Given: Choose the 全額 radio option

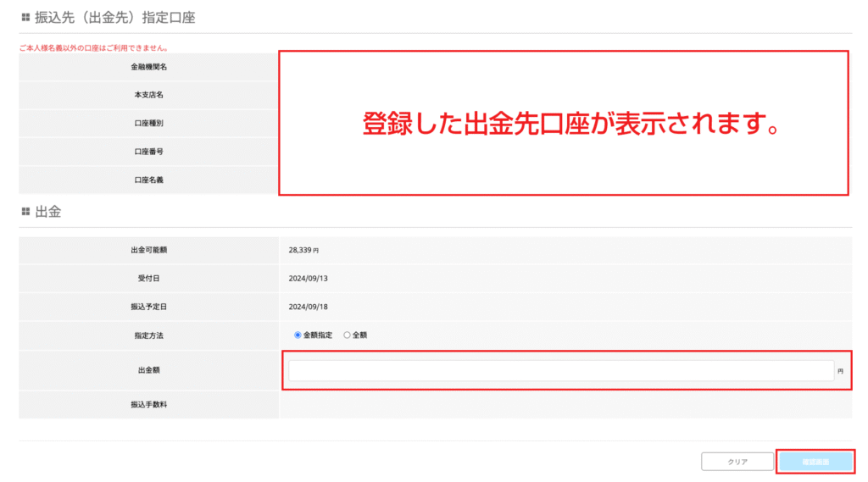Looking at the screenshot, I should 347,335.
